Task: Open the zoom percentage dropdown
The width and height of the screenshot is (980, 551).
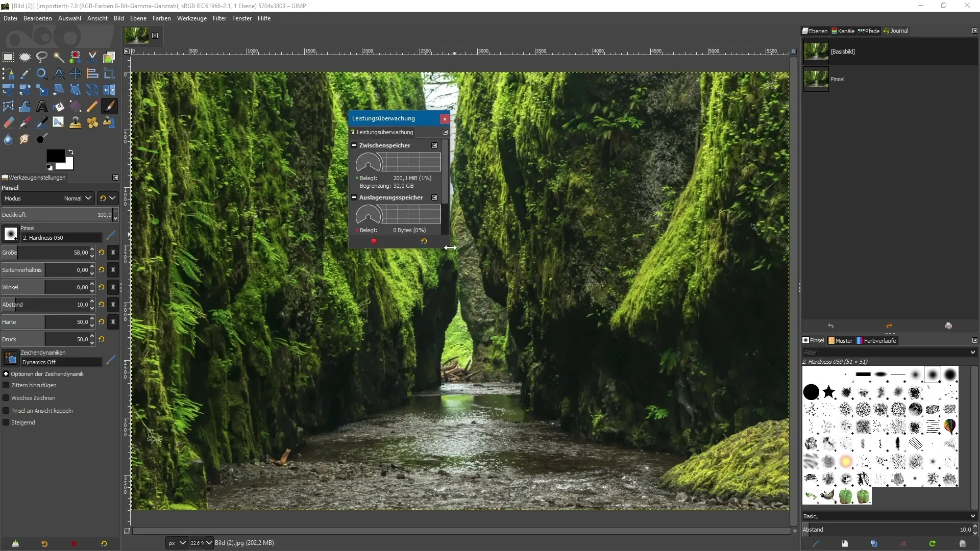Action: [209, 543]
